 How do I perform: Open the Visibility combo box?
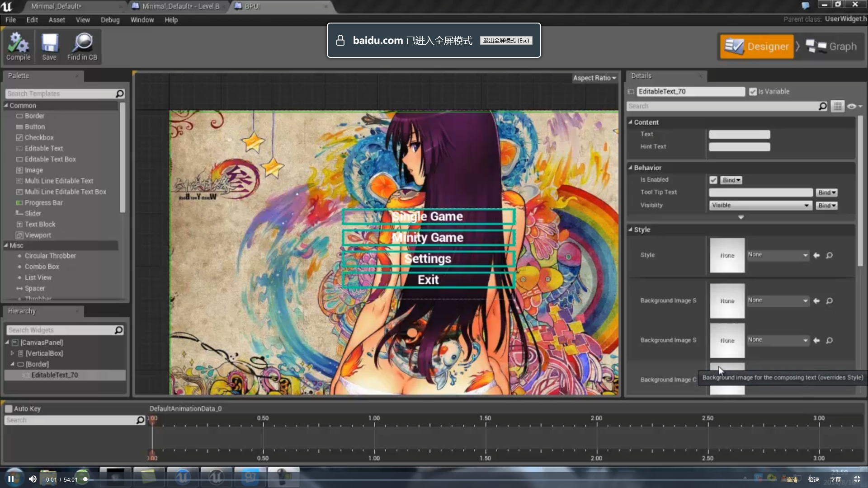[760, 206]
